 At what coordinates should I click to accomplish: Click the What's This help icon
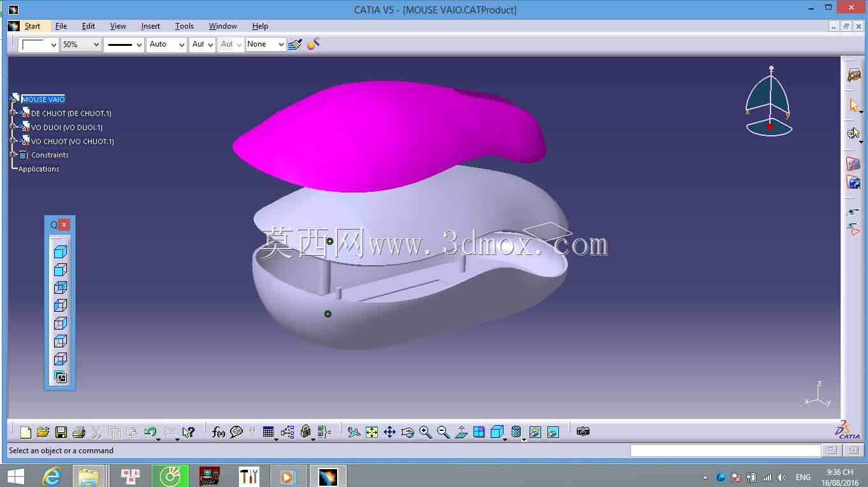pos(188,432)
